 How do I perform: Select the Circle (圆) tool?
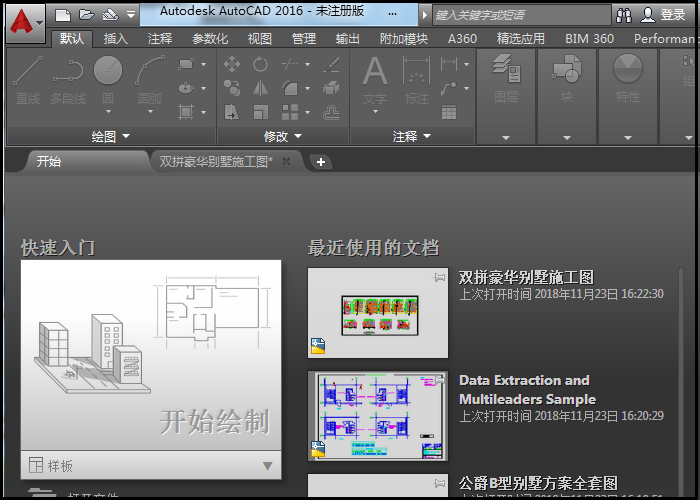[108, 70]
